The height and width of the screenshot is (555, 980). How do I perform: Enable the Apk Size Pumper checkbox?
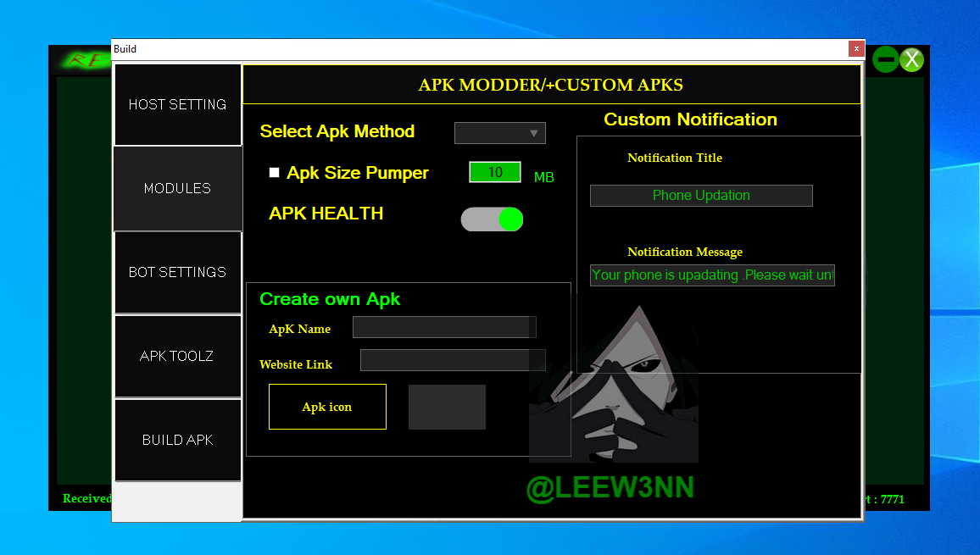coord(274,173)
